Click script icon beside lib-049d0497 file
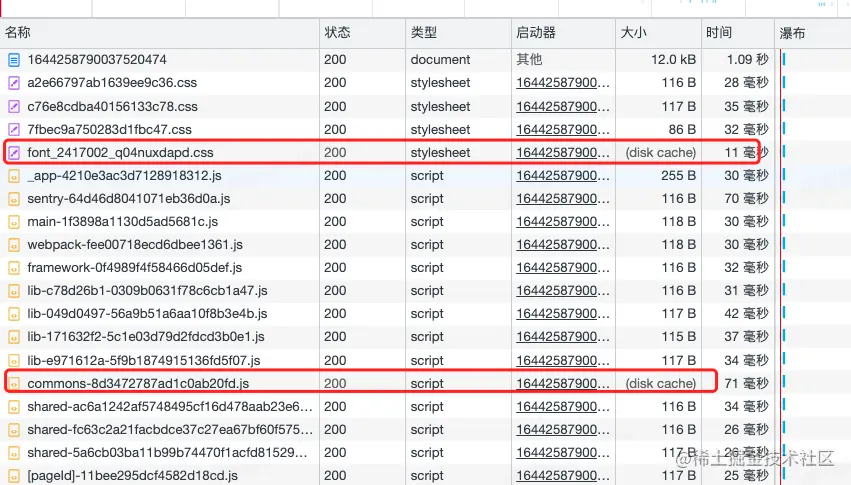 (14, 314)
